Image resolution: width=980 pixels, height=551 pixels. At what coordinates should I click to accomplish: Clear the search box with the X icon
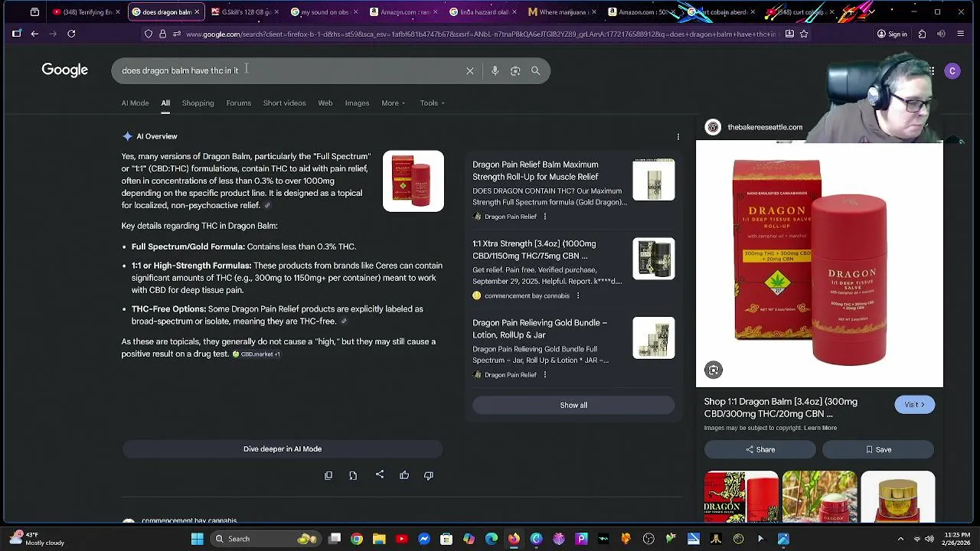470,70
